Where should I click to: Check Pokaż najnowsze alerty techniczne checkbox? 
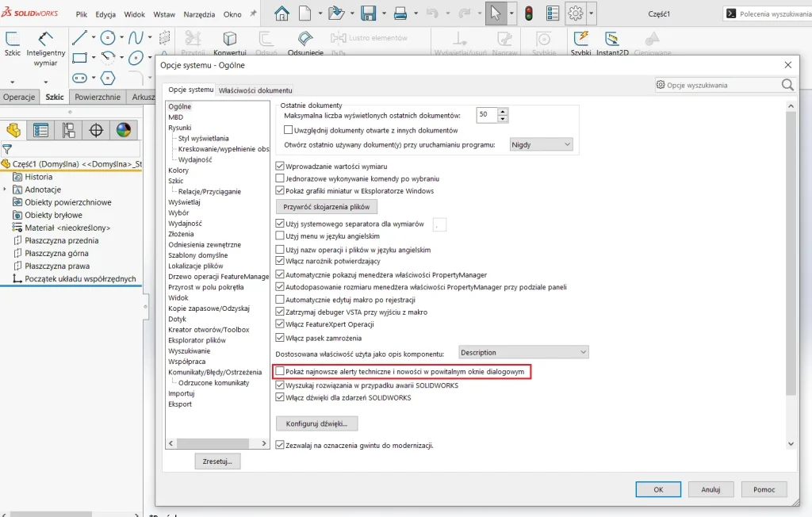click(280, 371)
